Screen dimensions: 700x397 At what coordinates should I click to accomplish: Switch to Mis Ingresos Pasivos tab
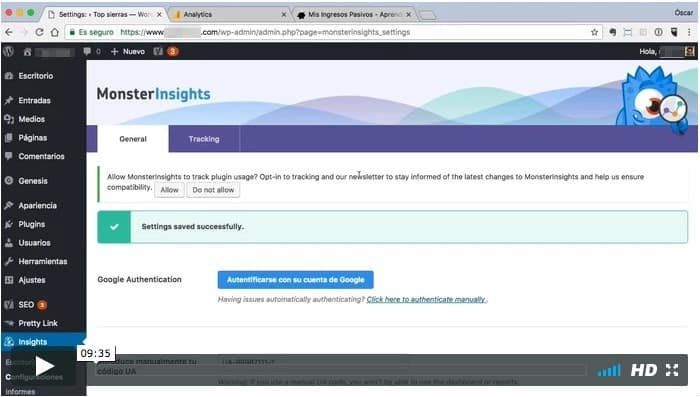pos(355,14)
